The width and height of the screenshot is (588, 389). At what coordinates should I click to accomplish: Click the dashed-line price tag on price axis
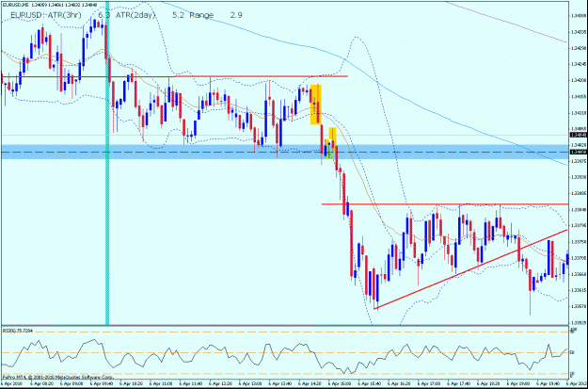578,152
